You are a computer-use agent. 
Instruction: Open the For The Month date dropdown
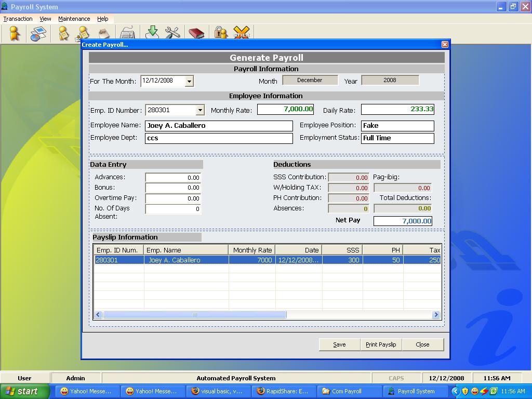189,82
